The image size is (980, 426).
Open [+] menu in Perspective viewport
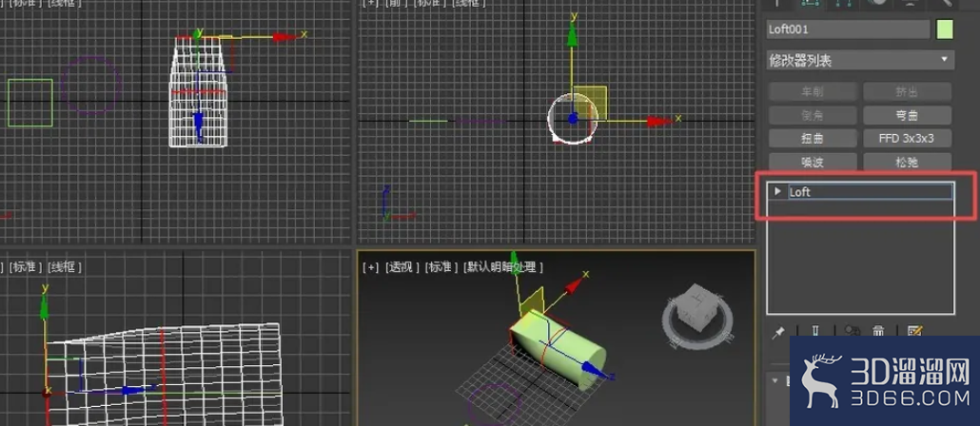tap(371, 266)
